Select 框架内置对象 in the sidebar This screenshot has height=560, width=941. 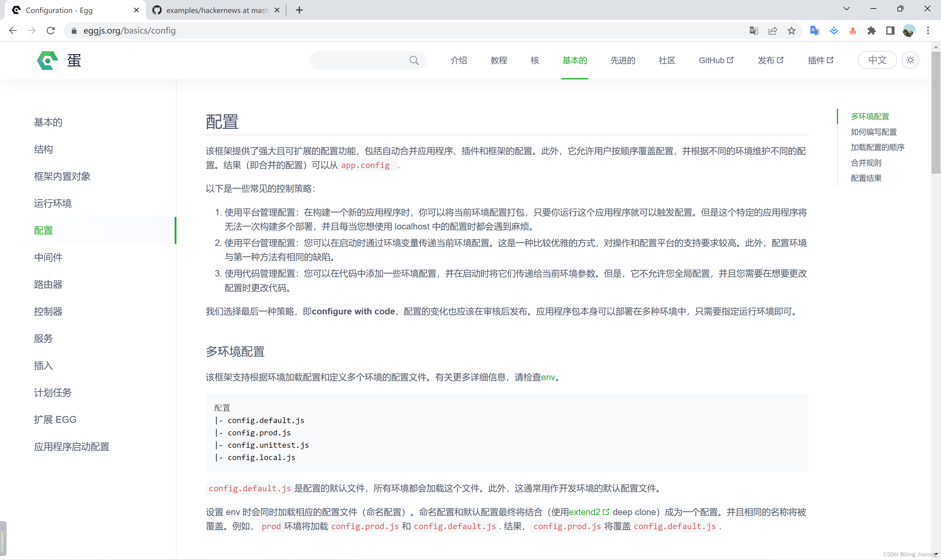[x=62, y=176]
